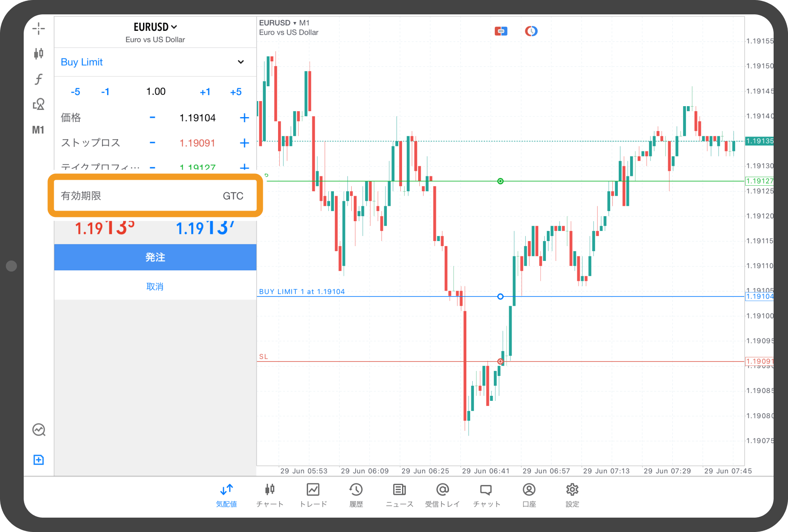788x532 pixels.
Task: Open the indicators function icon
Action: (x=39, y=79)
